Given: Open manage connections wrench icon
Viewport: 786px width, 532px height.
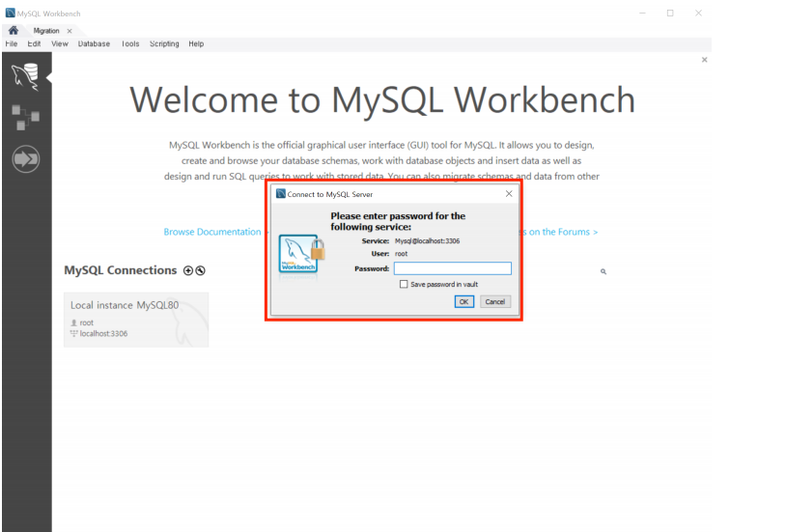Looking at the screenshot, I should [x=201, y=270].
